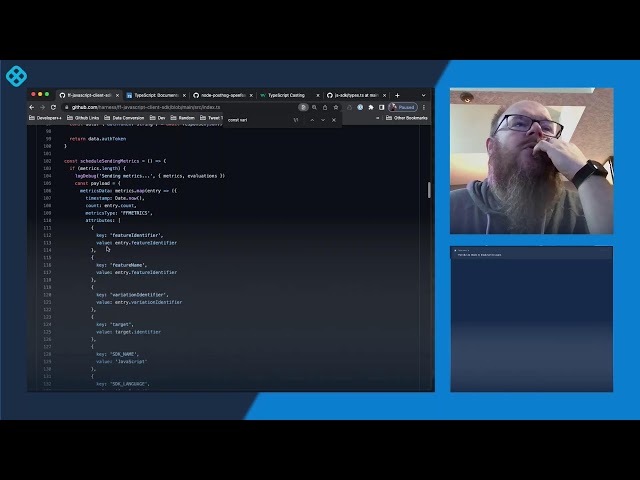640x480 pixels.
Task: Open the Tweet bookmarks folder
Action: pyautogui.click(x=211, y=118)
